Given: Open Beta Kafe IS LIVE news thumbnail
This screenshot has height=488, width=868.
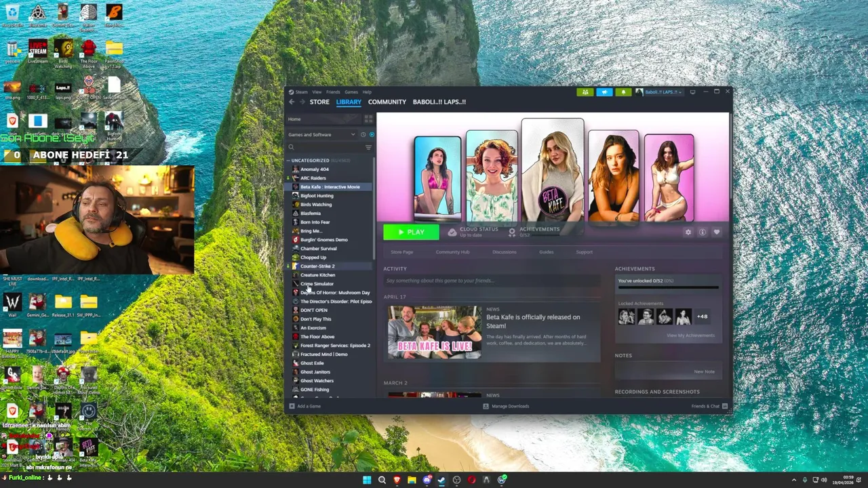Looking at the screenshot, I should (435, 331).
